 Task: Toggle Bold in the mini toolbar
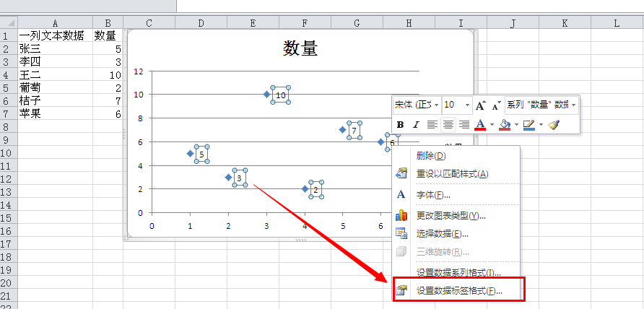401,124
